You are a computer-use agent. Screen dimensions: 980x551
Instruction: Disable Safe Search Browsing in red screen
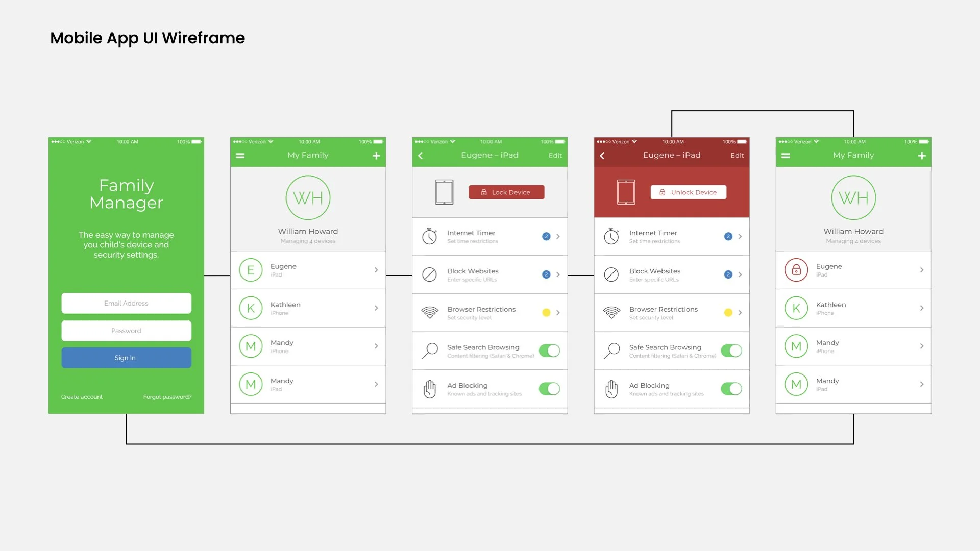(731, 350)
